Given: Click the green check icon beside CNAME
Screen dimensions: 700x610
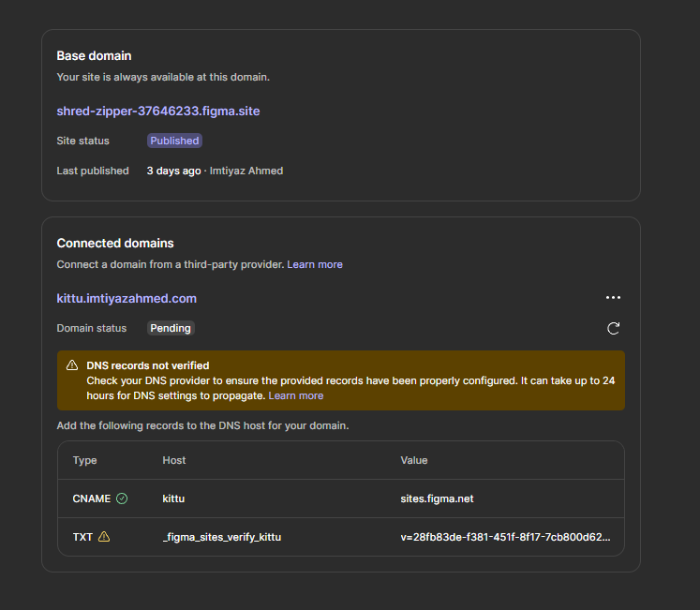Looking at the screenshot, I should [x=122, y=498].
